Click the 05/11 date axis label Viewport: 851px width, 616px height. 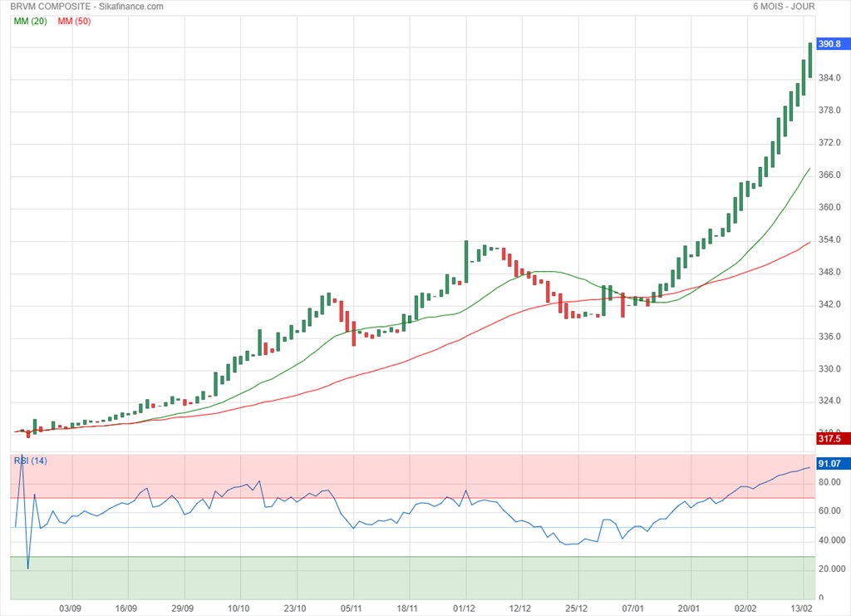point(351,609)
